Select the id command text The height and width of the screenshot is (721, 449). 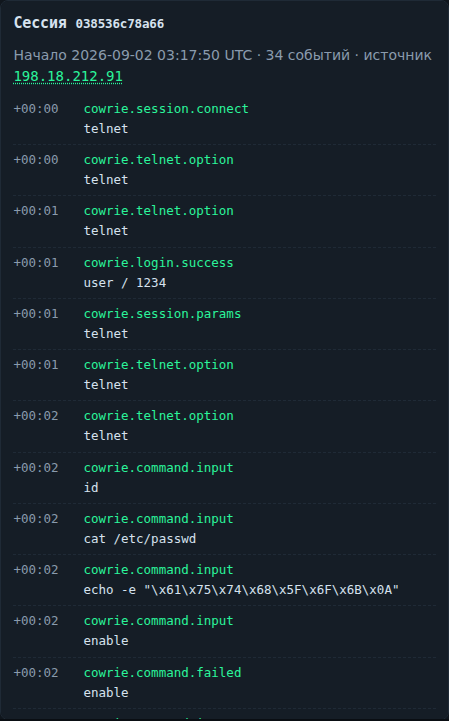(91, 487)
